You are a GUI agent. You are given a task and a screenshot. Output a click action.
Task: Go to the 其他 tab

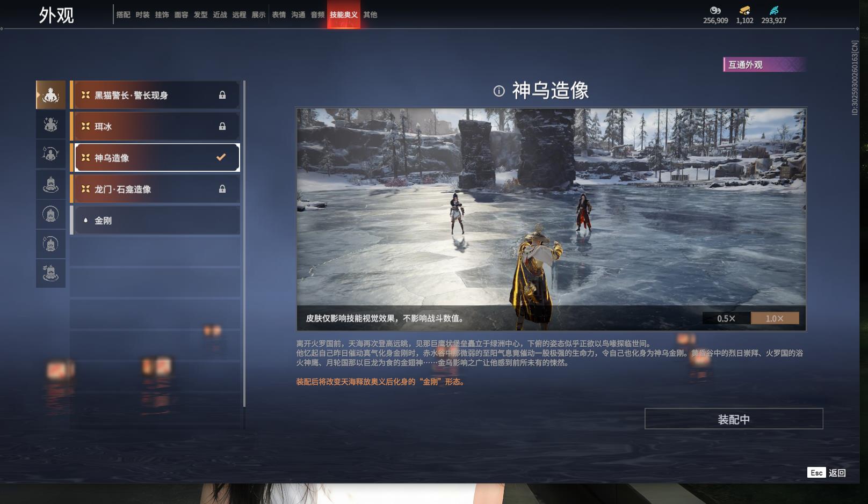pos(371,14)
